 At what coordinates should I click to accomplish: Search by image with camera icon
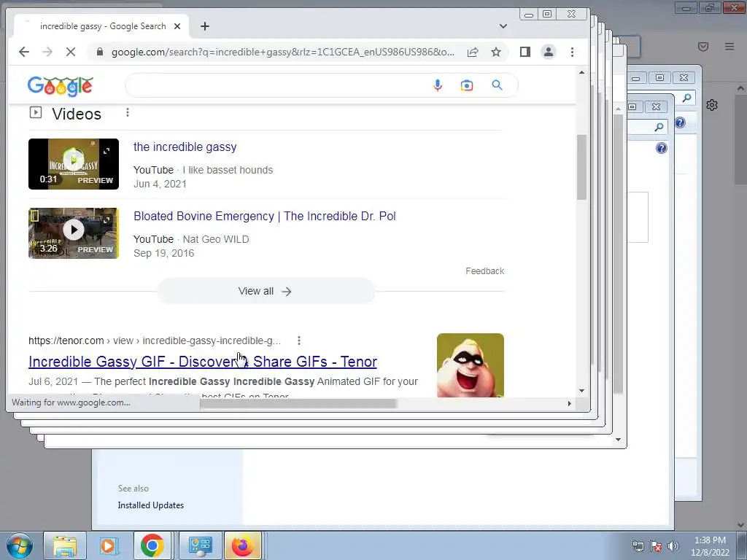pos(467,85)
